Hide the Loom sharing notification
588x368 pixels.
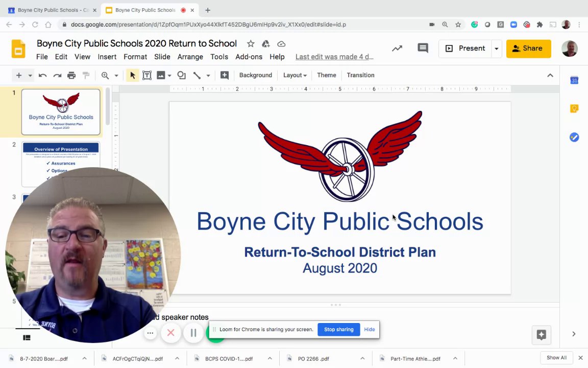tap(370, 329)
